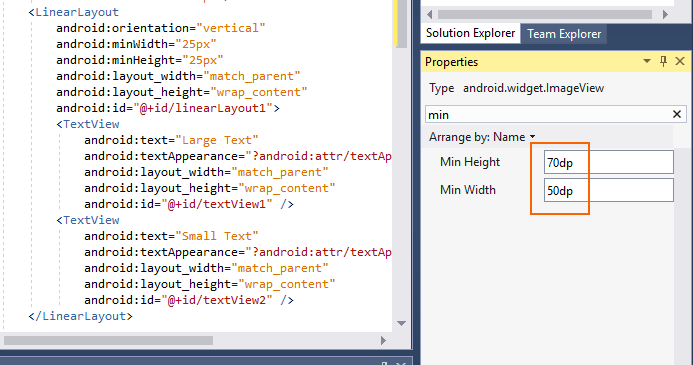Select the 'Min Width' property label

tap(468, 190)
